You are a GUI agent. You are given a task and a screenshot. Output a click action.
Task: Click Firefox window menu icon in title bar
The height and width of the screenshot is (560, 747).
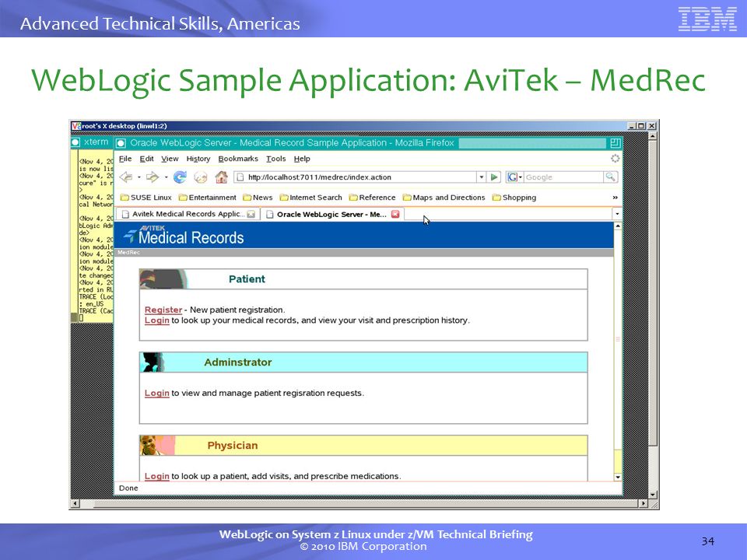(x=121, y=143)
